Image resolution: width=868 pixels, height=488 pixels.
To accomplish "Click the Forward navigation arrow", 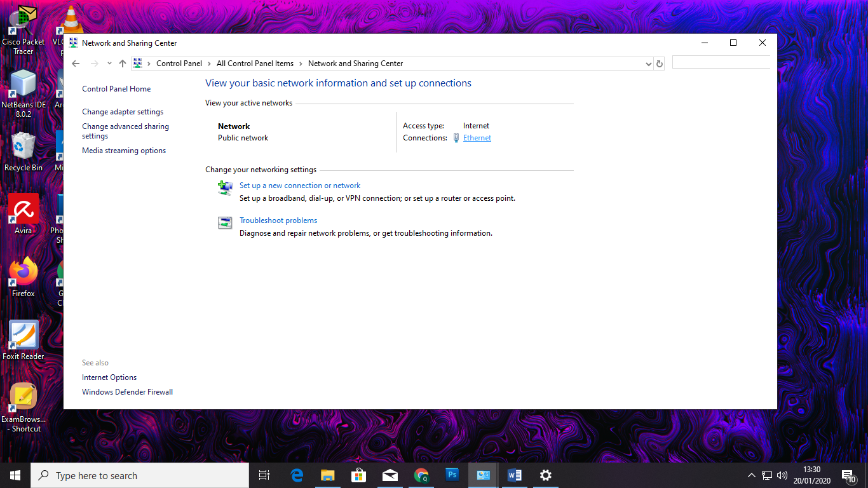I will click(95, 64).
